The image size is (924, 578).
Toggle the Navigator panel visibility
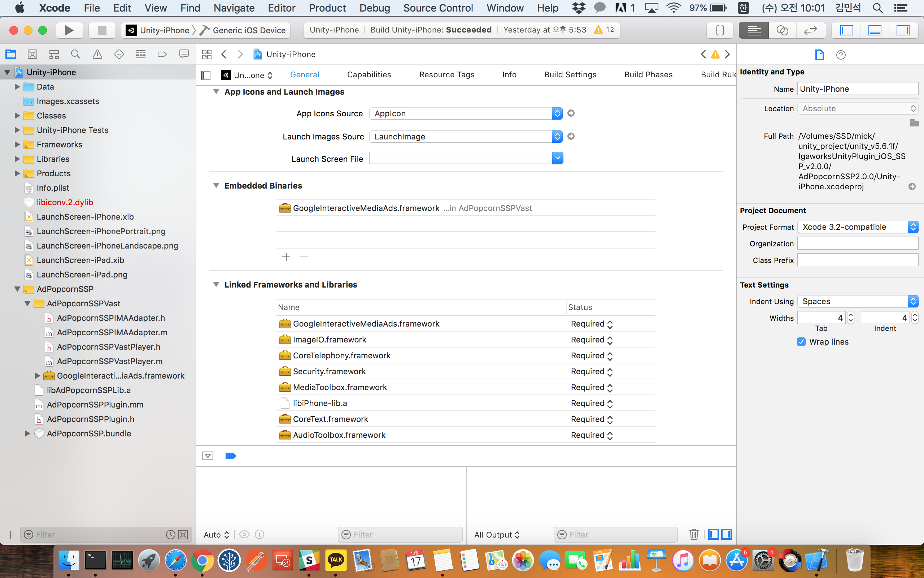tap(846, 30)
